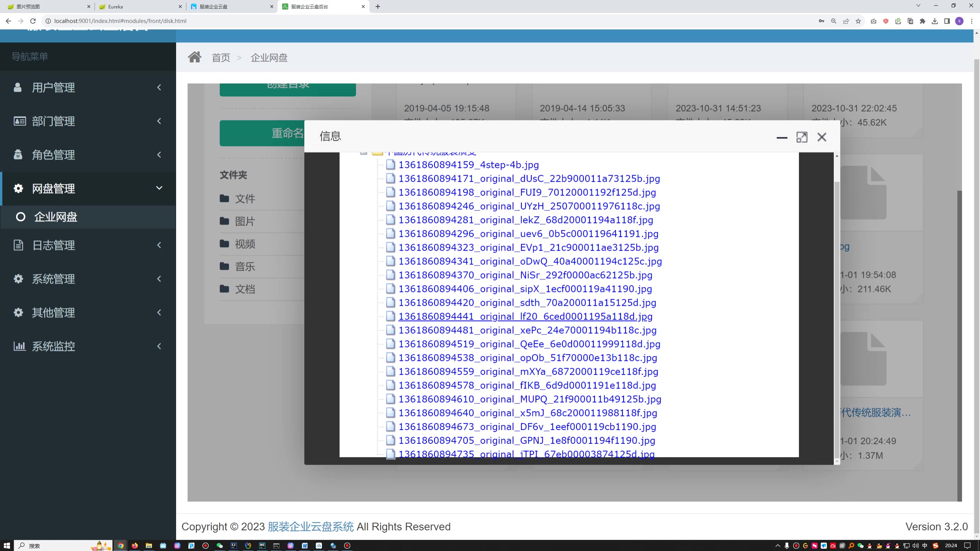Click file icon beside 1361860894538_original_opOb
This screenshot has width=980, height=551.
[x=390, y=358]
